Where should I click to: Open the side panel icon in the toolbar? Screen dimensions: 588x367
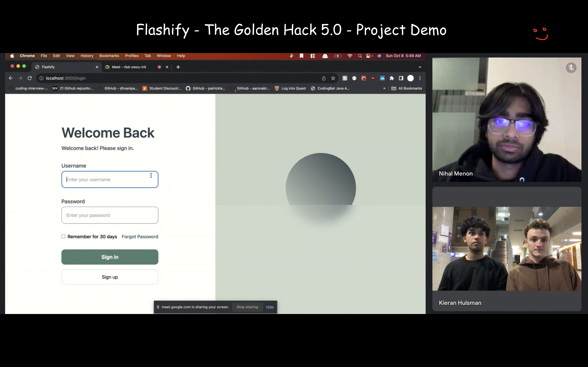tap(401, 78)
